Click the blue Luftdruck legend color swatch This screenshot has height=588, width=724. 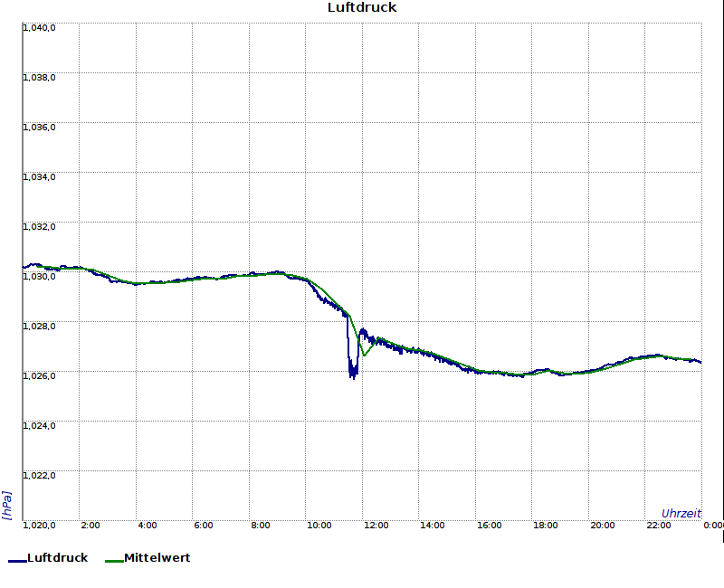click(17, 561)
